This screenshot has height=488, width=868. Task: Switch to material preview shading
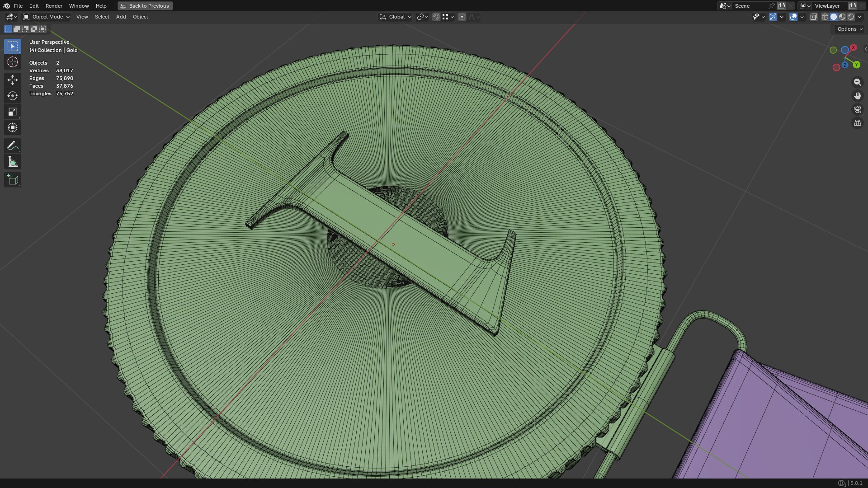842,17
